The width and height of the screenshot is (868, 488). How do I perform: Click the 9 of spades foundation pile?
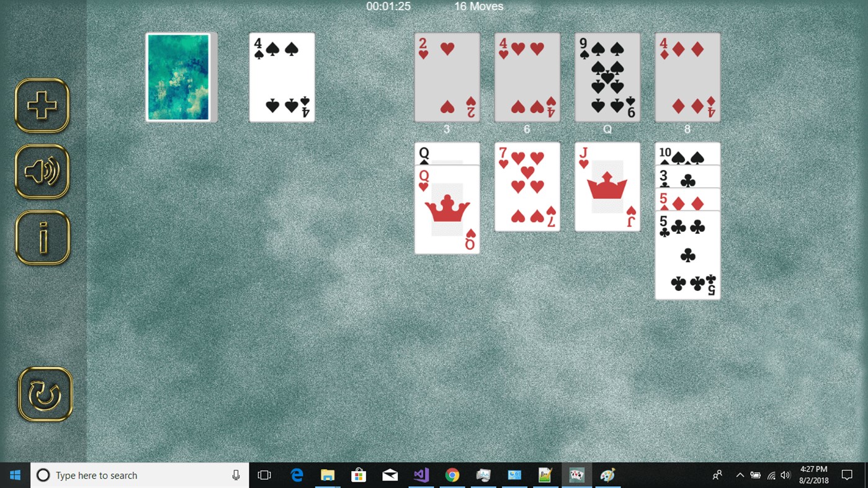click(607, 76)
